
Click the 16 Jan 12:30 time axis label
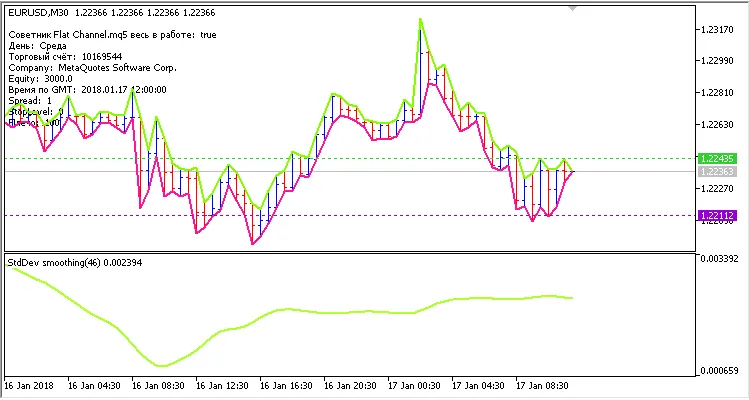point(220,384)
